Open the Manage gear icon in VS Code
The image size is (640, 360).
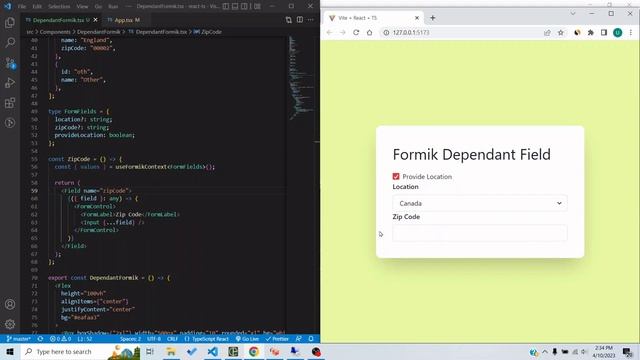tap(10, 324)
